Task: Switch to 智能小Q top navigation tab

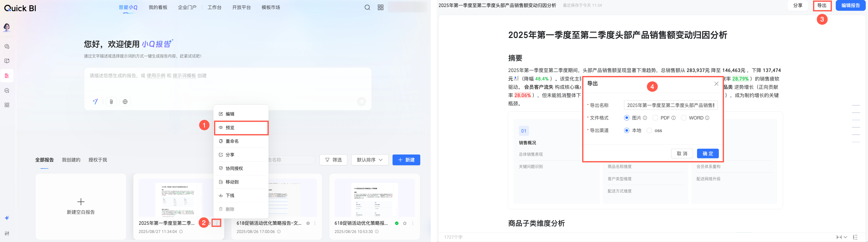Action: pos(128,7)
